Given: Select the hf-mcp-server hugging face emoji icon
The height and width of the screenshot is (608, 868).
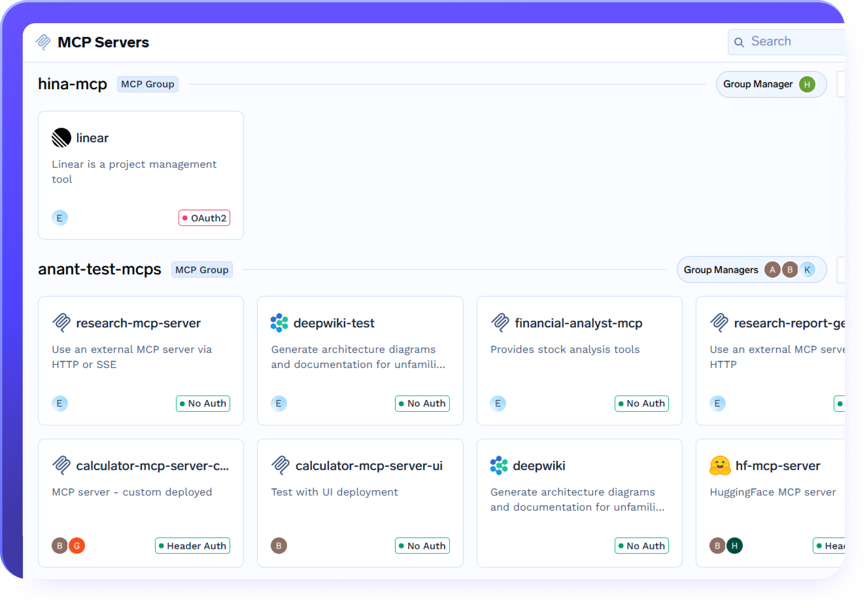Looking at the screenshot, I should 720,466.
